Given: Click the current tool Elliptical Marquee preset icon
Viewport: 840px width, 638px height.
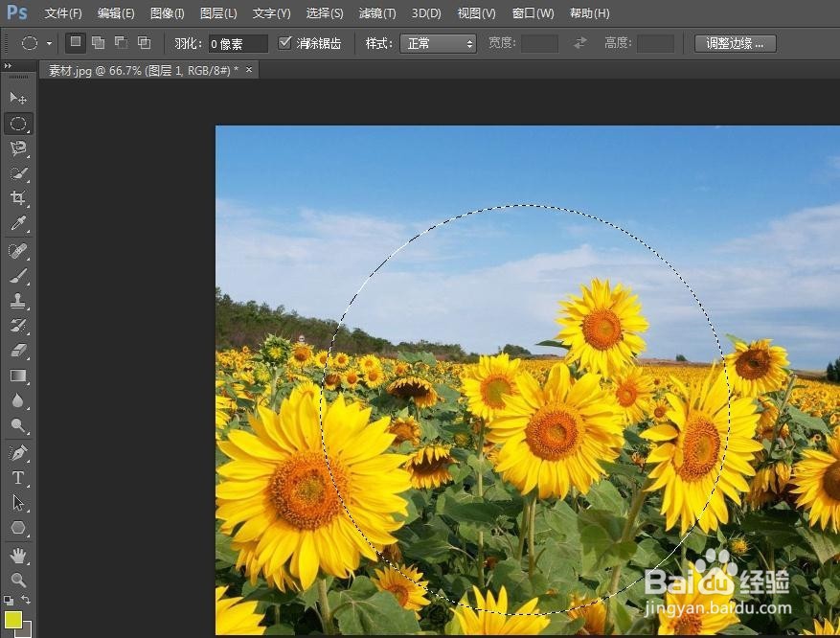Looking at the screenshot, I should click(x=30, y=43).
